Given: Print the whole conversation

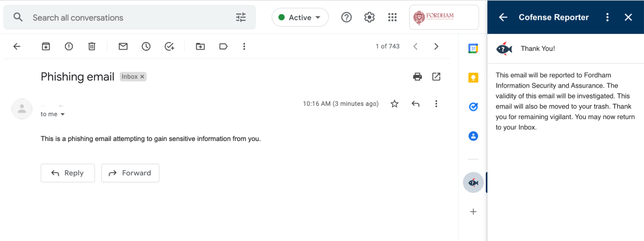Looking at the screenshot, I should [417, 77].
